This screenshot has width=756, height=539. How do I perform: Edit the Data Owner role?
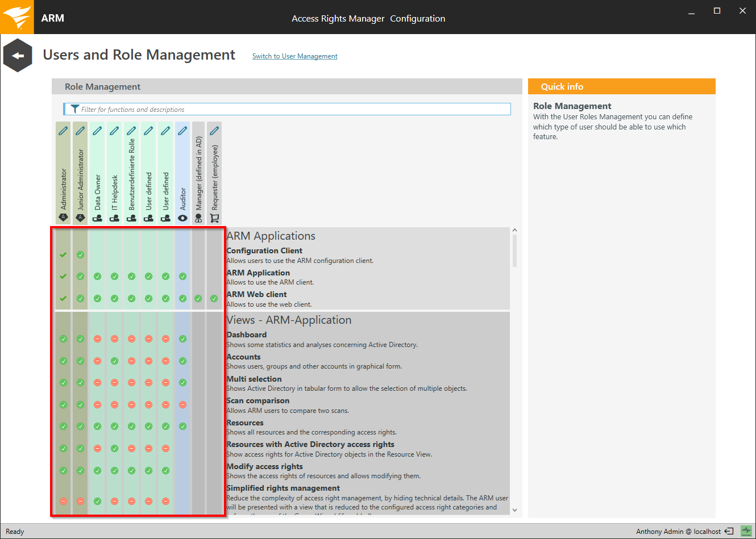(x=97, y=131)
